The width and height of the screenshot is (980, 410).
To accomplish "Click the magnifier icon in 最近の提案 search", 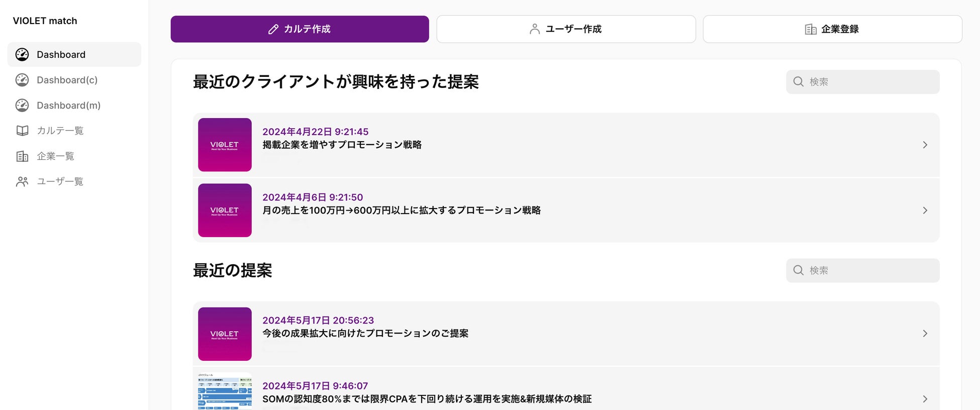I will pos(799,270).
